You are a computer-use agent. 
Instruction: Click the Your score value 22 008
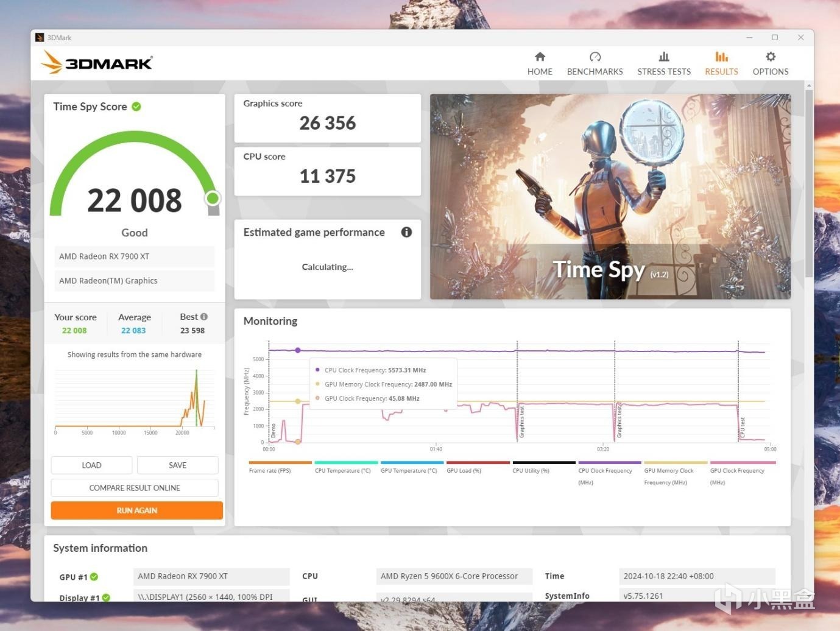[74, 331]
